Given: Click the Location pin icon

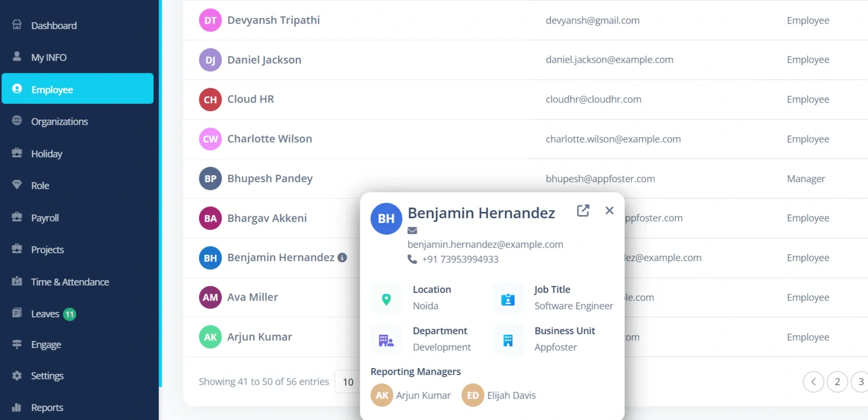Looking at the screenshot, I should coord(386,299).
